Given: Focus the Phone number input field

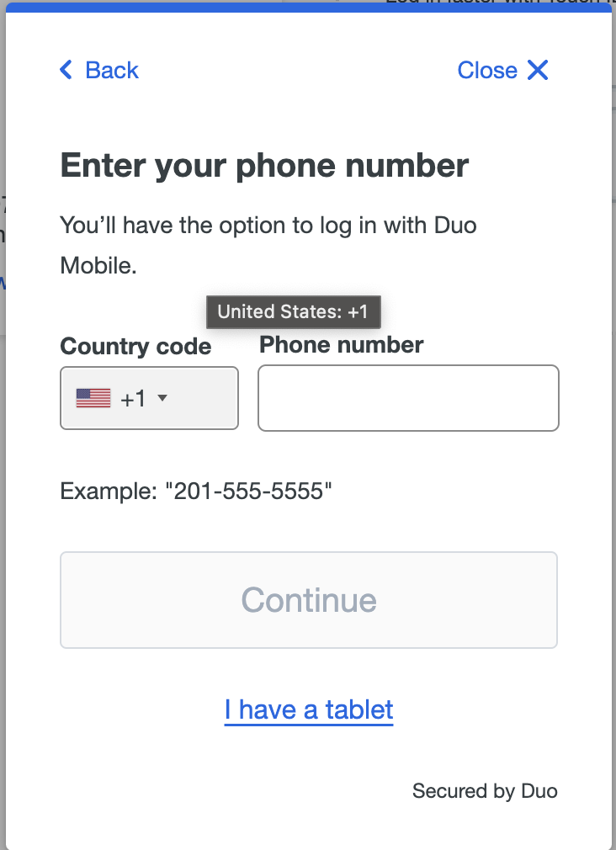Looking at the screenshot, I should pos(408,398).
